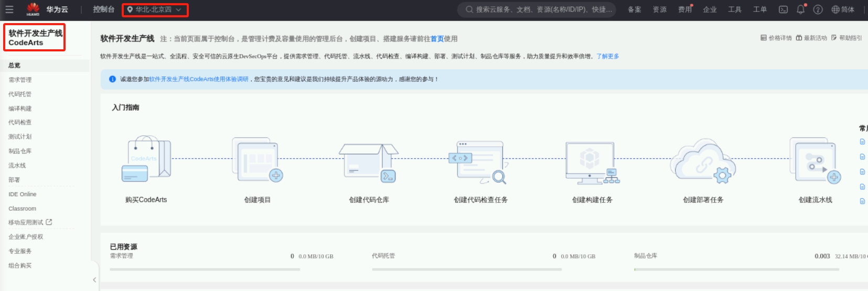This screenshot has height=291, width=868.
Task: Open the 控制台 console link
Action: pyautogui.click(x=103, y=9)
